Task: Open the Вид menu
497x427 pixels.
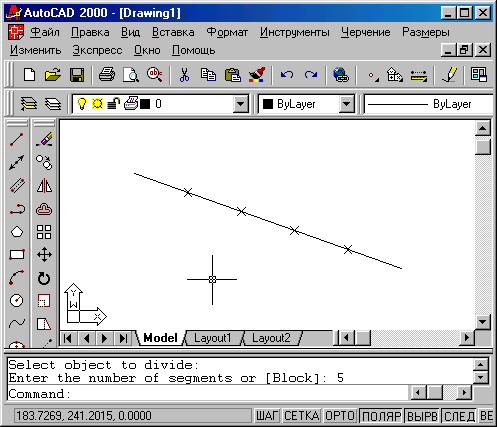Action: pos(130,32)
